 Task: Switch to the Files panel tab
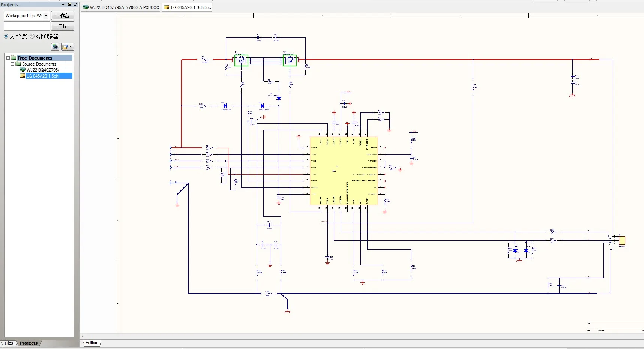[9, 343]
